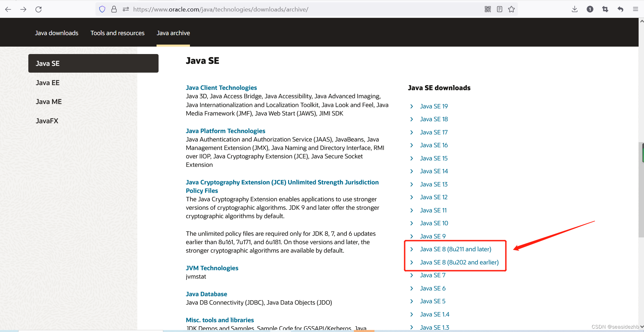Click chevron beside Java SE 7
Image resolution: width=644 pixels, height=332 pixels.
[412, 275]
